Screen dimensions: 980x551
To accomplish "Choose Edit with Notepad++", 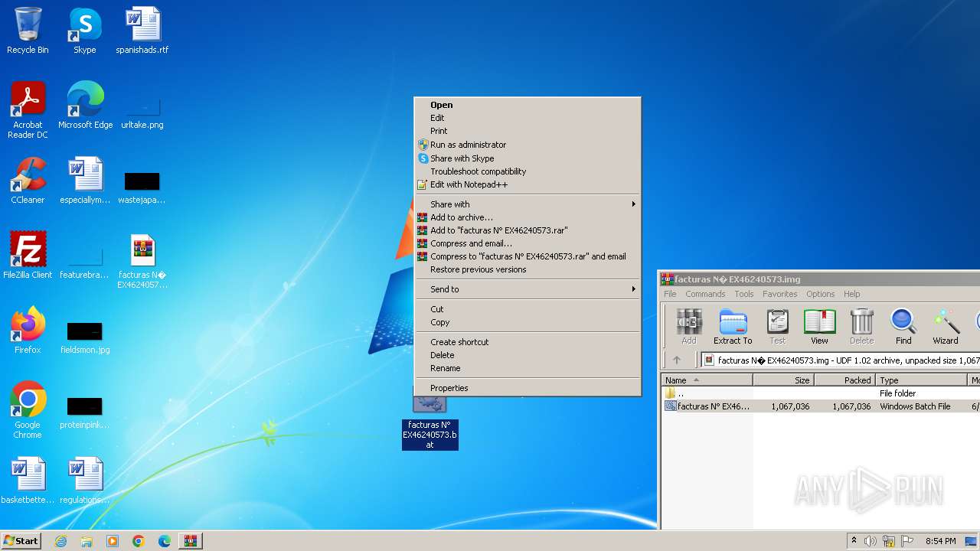I will (x=528, y=184).
